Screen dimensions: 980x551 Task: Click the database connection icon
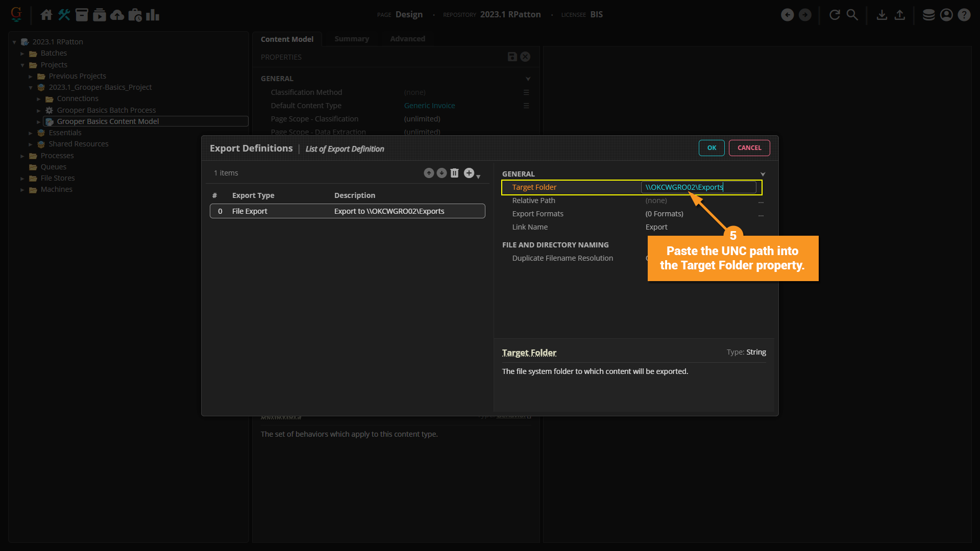tap(928, 15)
